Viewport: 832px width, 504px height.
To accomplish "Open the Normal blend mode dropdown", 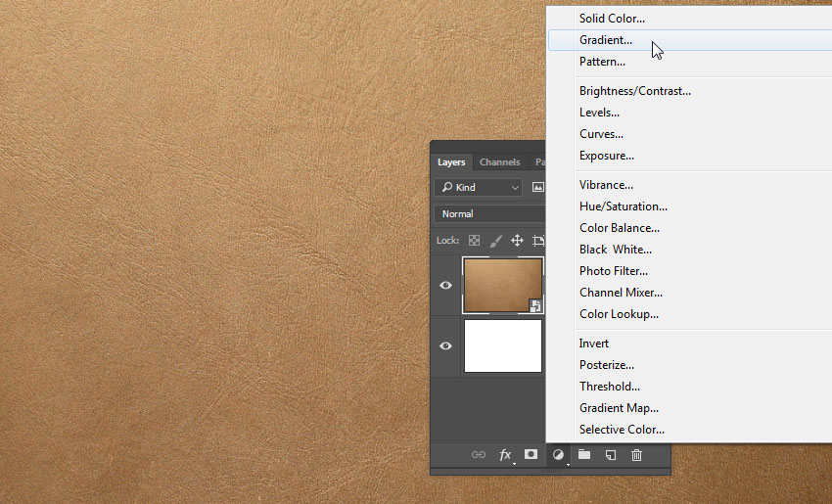I will [489, 213].
